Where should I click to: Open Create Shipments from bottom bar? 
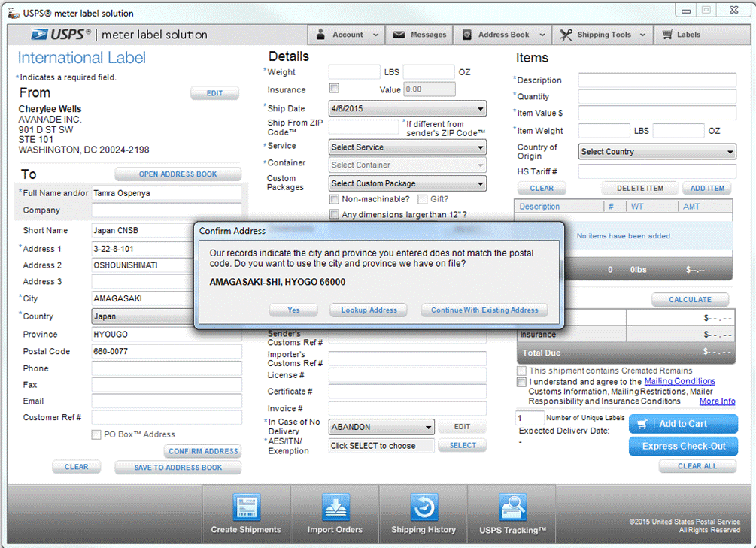(x=246, y=514)
